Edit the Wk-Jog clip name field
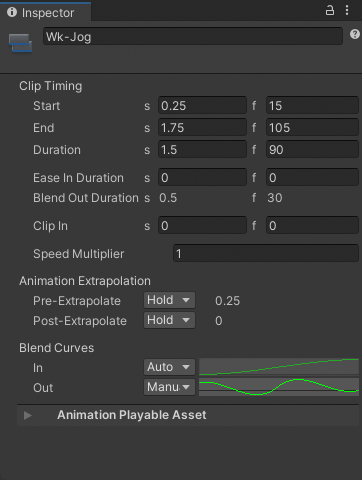The image size is (362, 480). [193, 36]
